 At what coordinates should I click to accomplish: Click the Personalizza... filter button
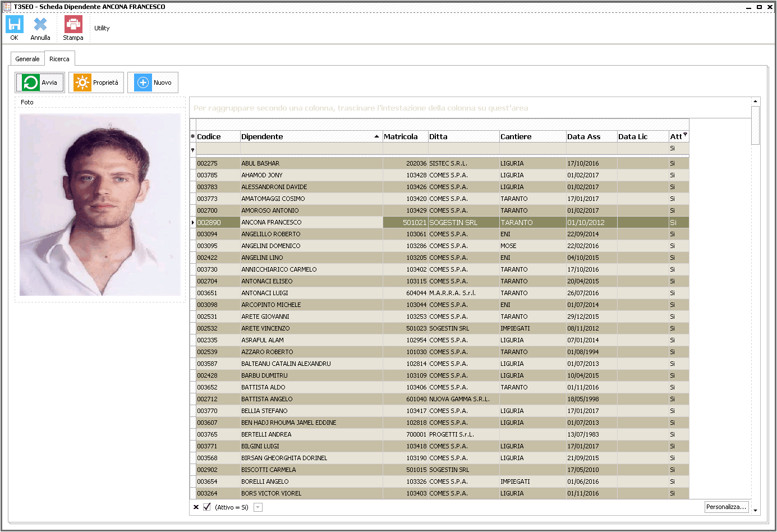727,507
